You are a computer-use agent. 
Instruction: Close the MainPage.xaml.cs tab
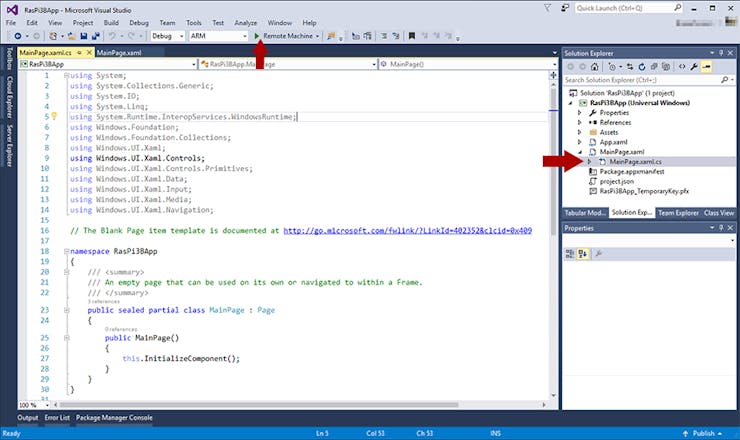88,53
